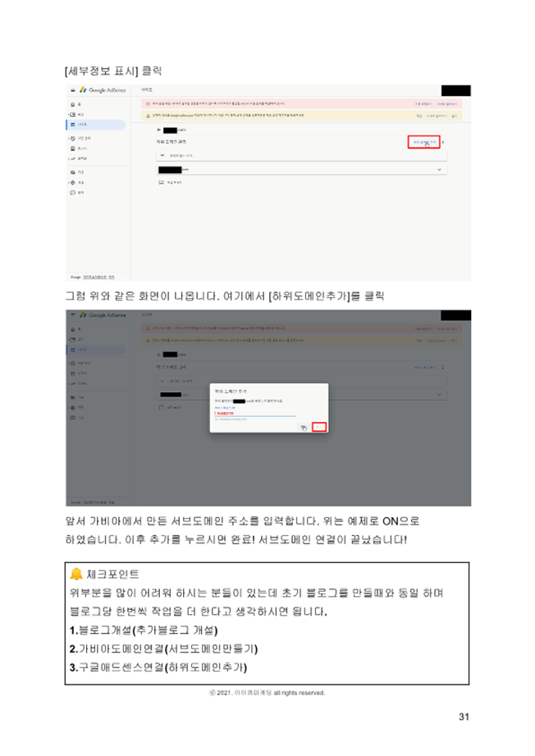Viewport: 535px width, 756px height.
Task: Click the heading '[세부정보 표시] 클릭'
Action: (x=114, y=71)
